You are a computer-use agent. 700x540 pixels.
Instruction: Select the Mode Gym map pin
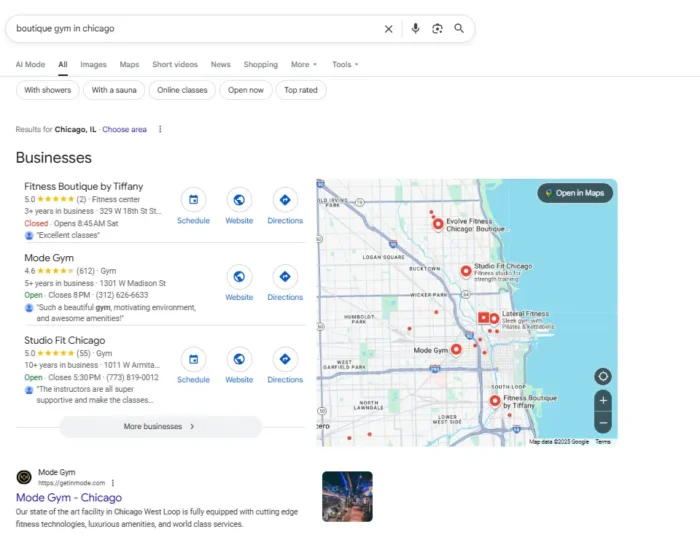[x=456, y=349]
